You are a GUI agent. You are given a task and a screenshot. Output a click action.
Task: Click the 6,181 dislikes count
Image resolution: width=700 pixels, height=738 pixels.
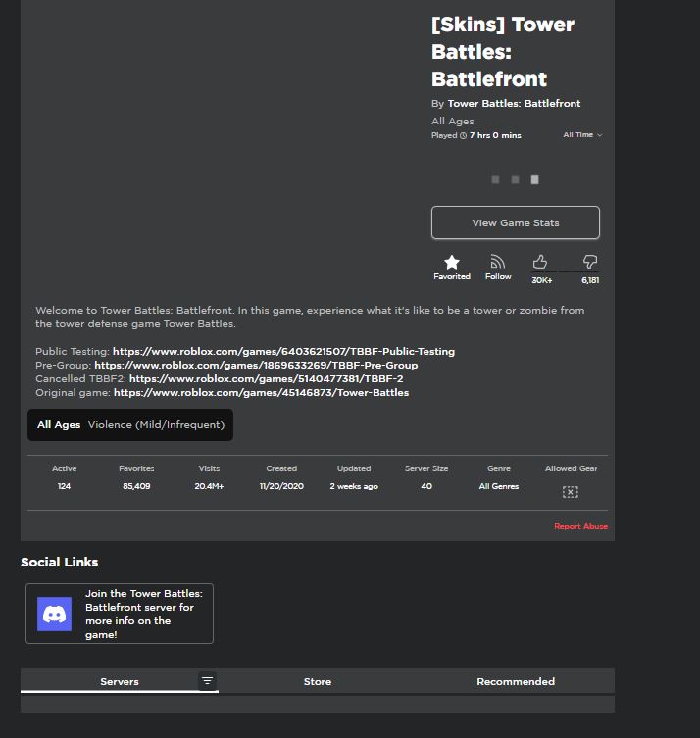590,280
